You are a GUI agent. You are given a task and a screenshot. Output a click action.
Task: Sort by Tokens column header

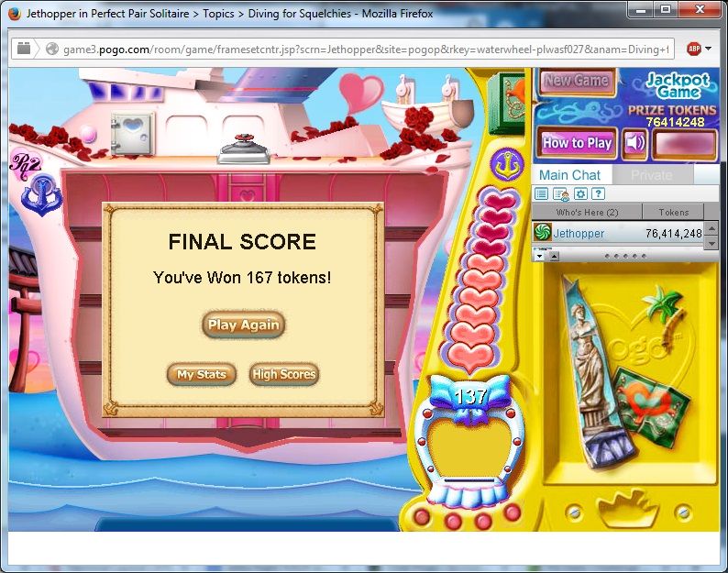click(x=674, y=212)
